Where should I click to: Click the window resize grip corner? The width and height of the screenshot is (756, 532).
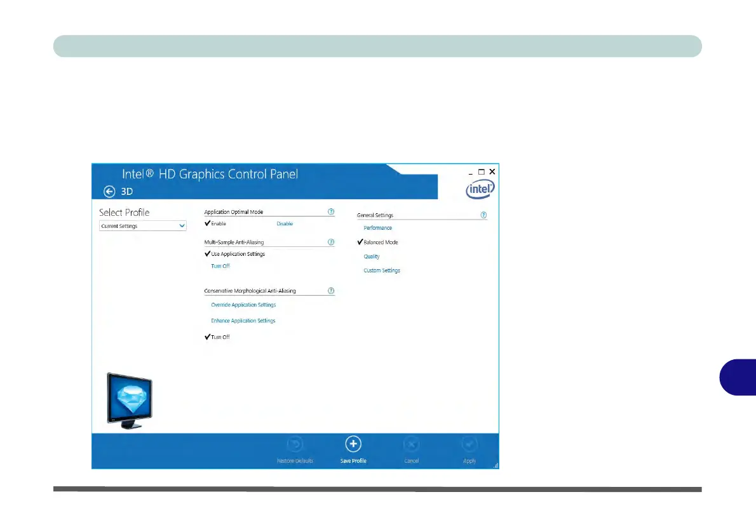tap(496, 465)
